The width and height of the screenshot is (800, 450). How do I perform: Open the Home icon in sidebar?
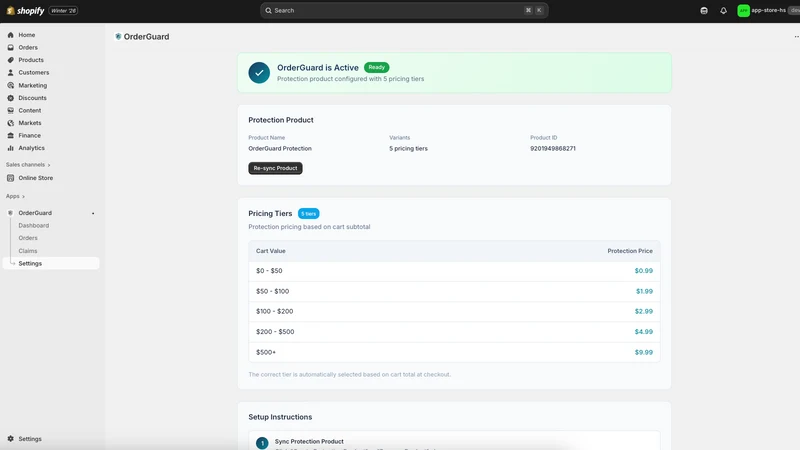10,35
